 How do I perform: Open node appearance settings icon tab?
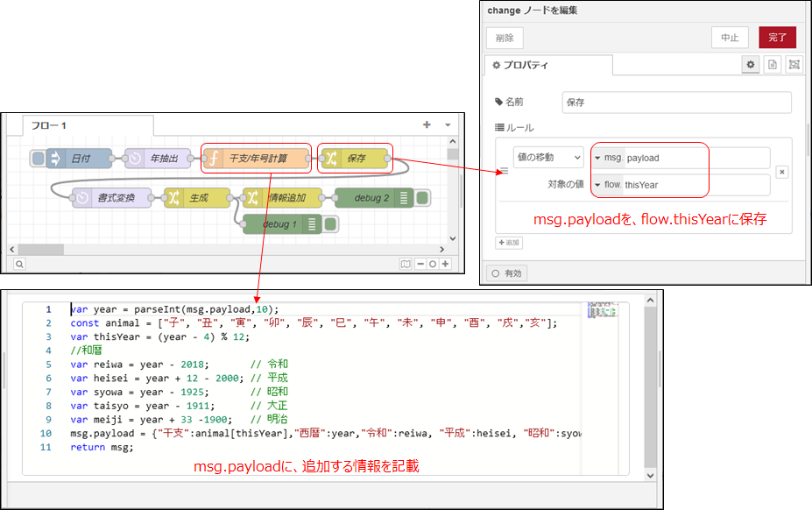tap(794, 65)
